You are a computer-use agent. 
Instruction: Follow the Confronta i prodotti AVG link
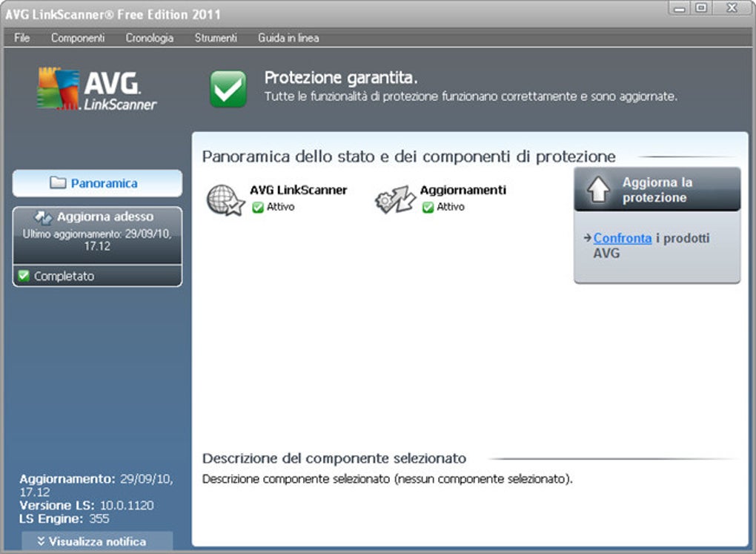click(623, 238)
